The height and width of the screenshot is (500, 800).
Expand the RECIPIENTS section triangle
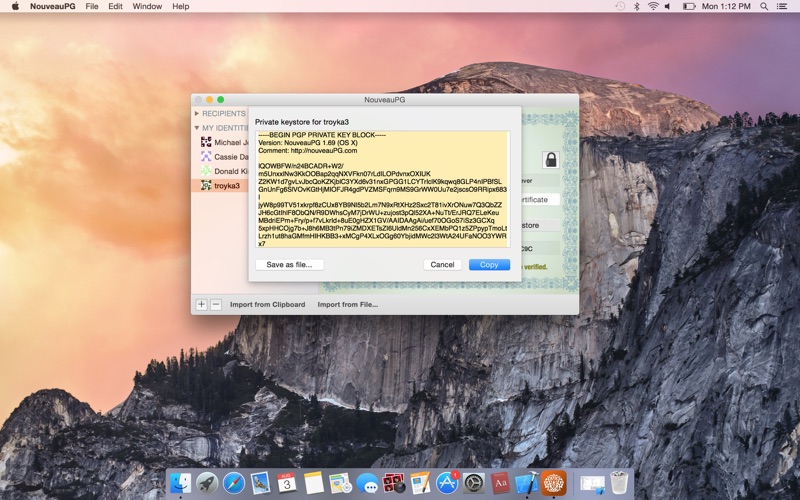tap(197, 113)
